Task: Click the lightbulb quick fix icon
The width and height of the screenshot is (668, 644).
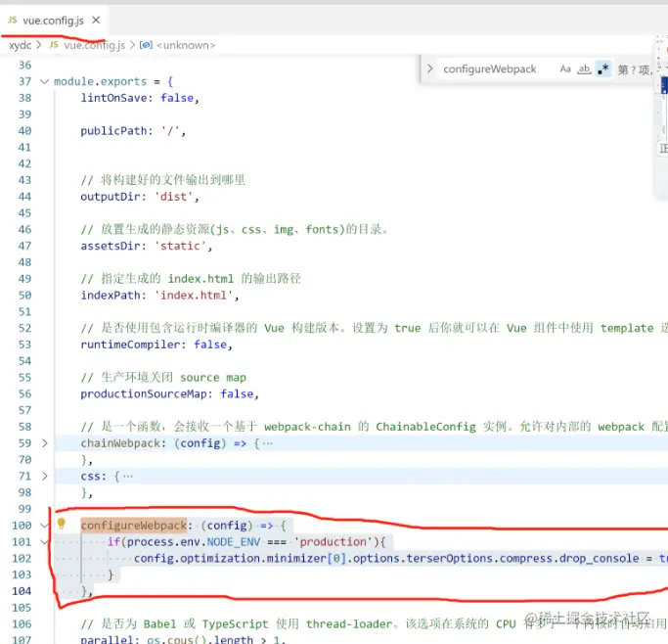Action: 62,524
